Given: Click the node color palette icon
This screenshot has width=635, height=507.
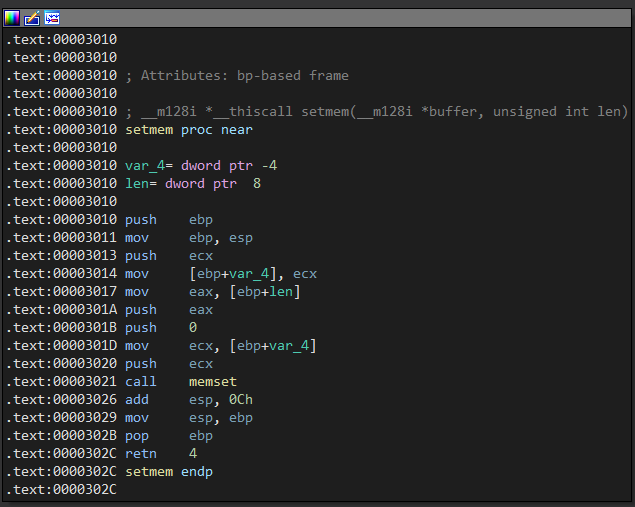Looking at the screenshot, I should (x=12, y=18).
